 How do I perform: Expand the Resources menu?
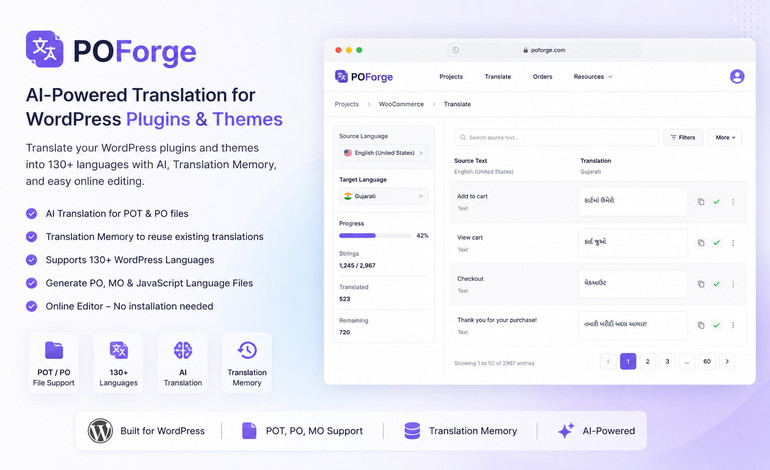[593, 77]
